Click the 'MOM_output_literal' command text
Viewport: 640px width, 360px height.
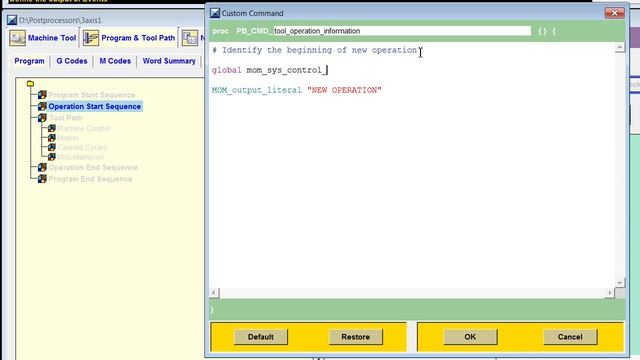(257, 90)
